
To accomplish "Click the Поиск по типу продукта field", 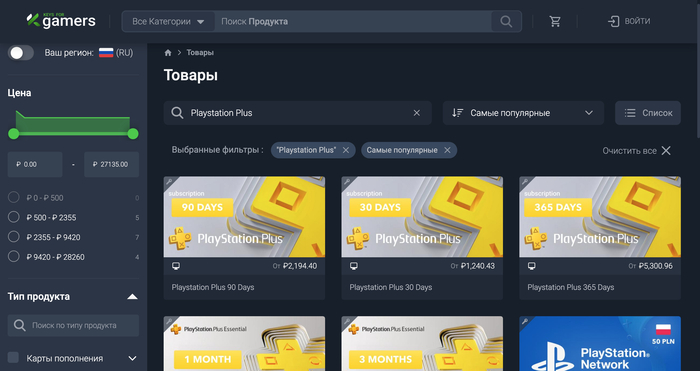I will tap(73, 325).
